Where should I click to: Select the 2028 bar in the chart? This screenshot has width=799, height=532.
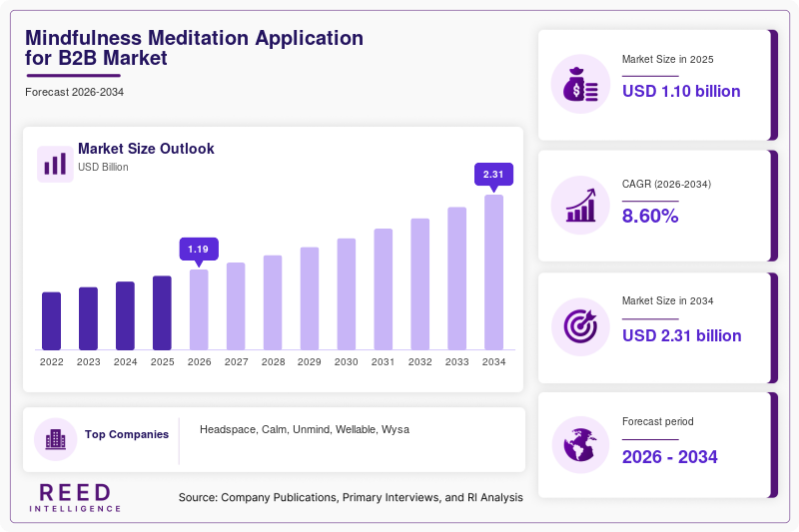[273, 302]
